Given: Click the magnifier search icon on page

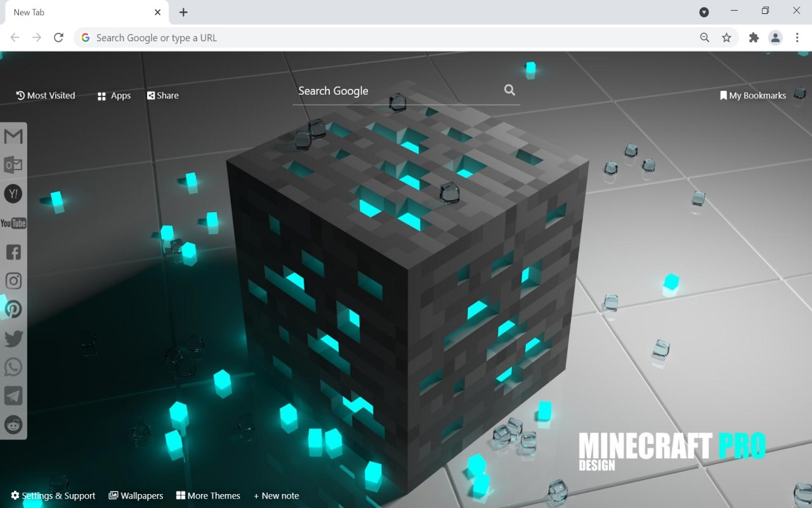Looking at the screenshot, I should pos(509,90).
